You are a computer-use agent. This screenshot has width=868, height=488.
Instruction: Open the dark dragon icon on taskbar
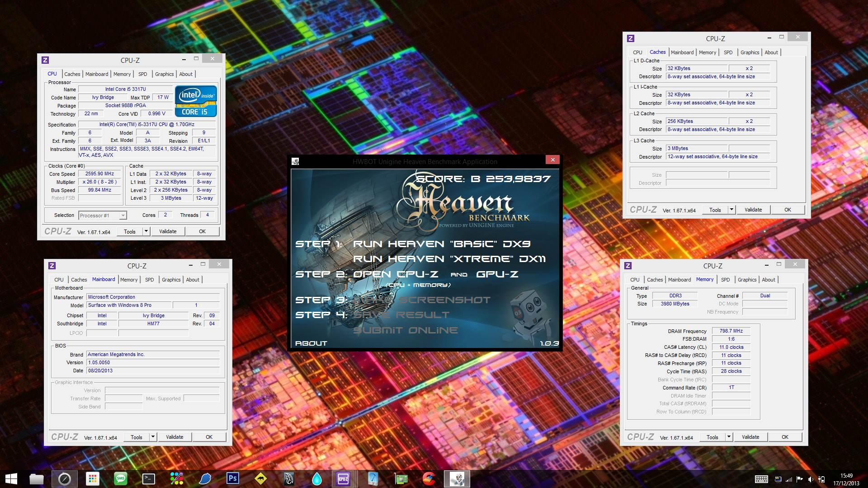[289, 479]
